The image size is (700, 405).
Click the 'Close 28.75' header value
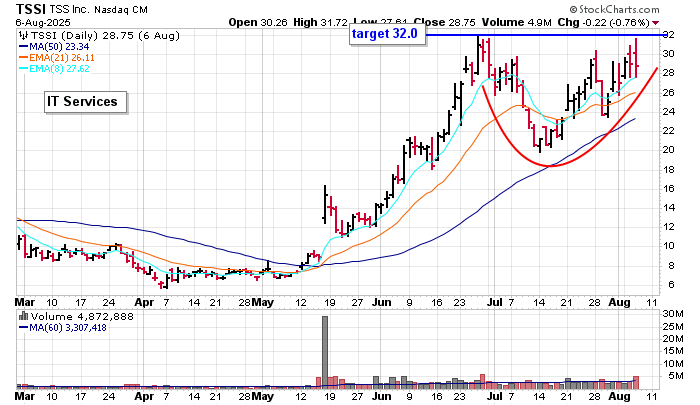(x=444, y=22)
